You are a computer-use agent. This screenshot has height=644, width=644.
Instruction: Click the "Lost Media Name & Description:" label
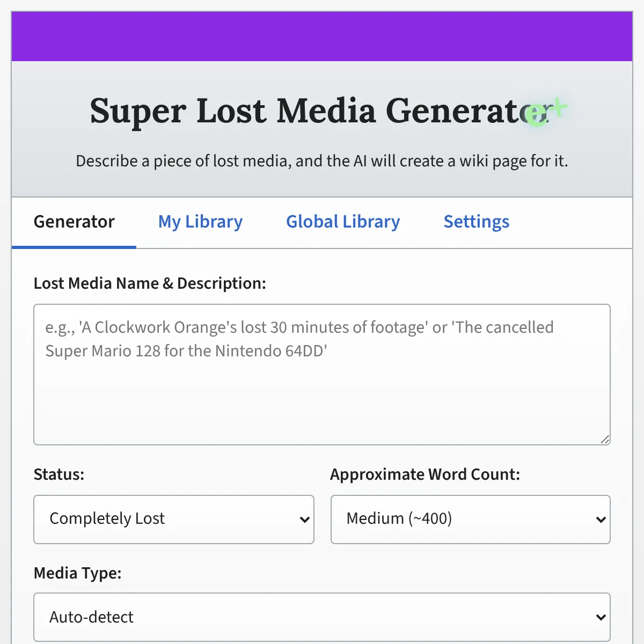pyautogui.click(x=150, y=283)
